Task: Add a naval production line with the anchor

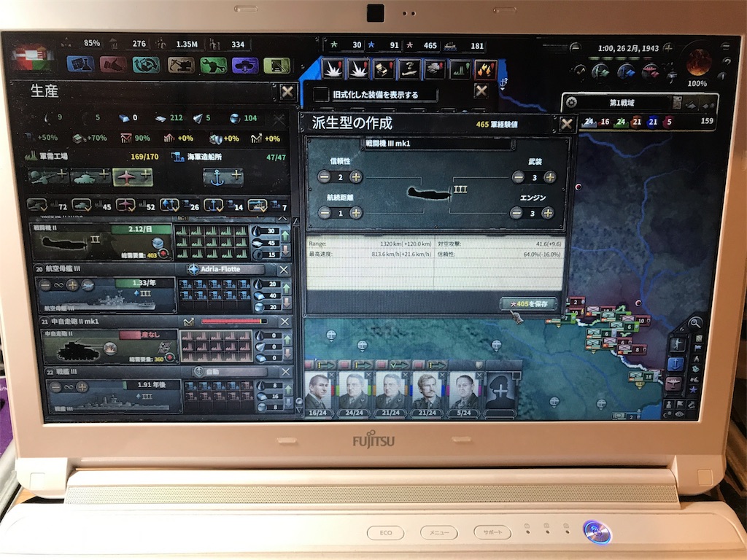Action: point(223,177)
